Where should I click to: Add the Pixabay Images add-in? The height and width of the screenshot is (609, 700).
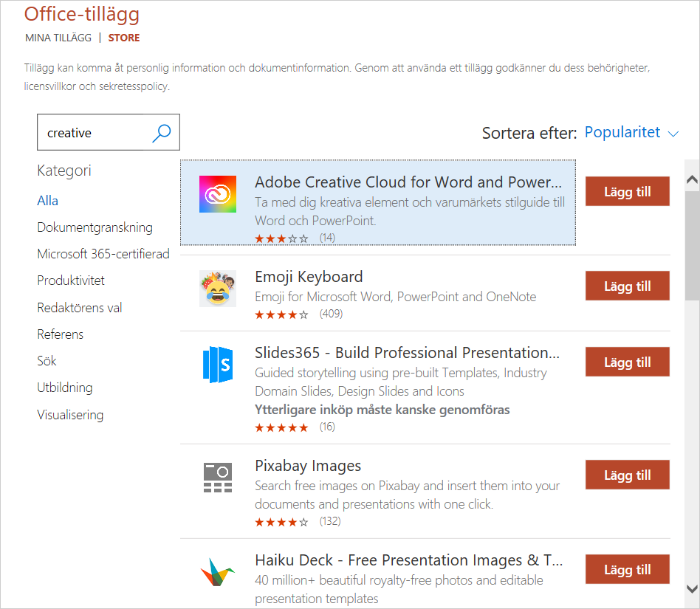628,475
